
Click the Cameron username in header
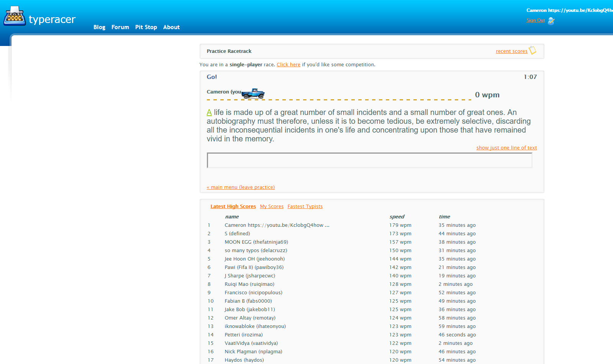point(569,10)
